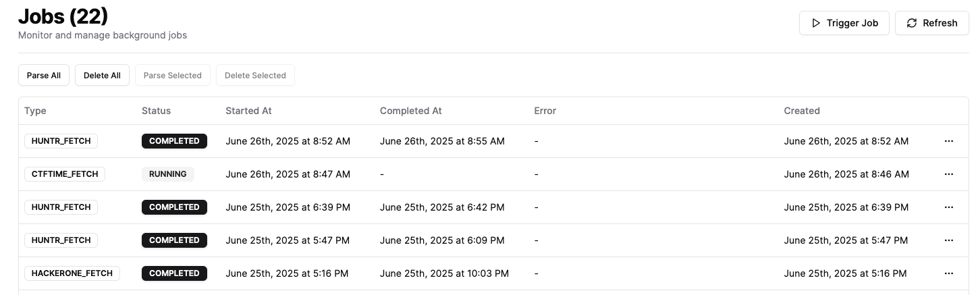Click the Parse Selected button

coord(173,76)
